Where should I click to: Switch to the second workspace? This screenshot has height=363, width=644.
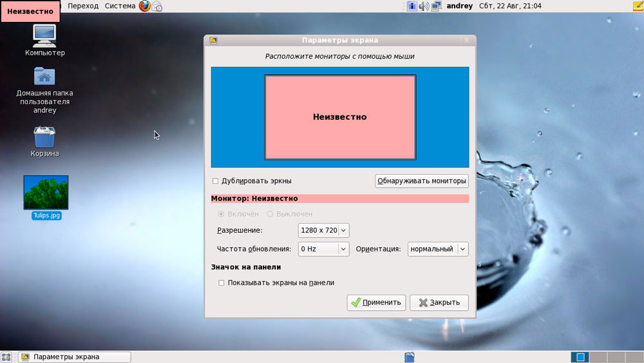[x=598, y=357]
